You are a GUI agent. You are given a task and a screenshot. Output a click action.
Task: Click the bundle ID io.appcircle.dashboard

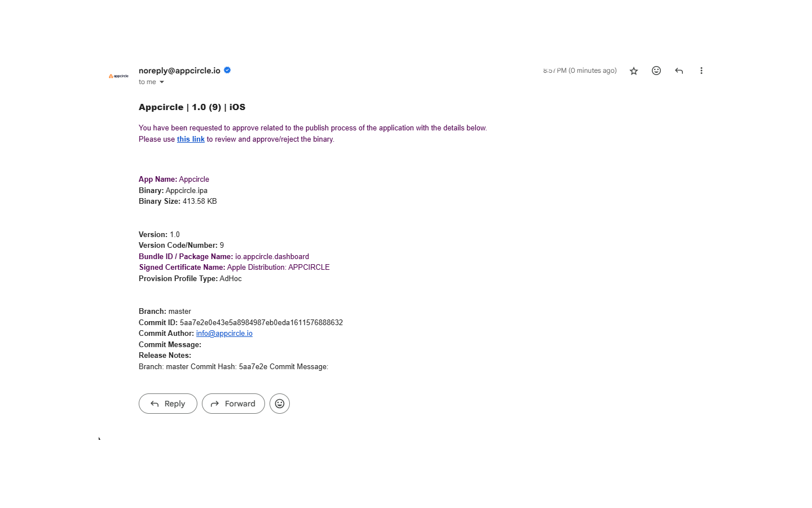point(272,257)
